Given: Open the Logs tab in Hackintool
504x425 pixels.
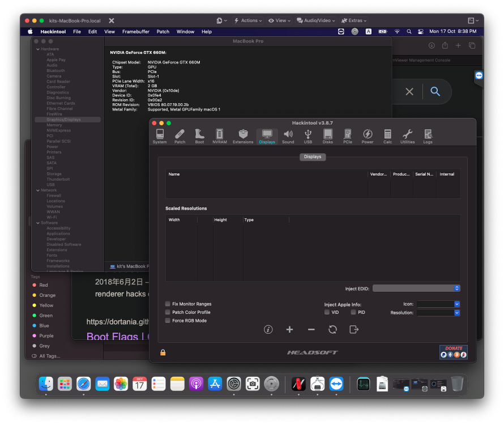Looking at the screenshot, I should pos(428,137).
